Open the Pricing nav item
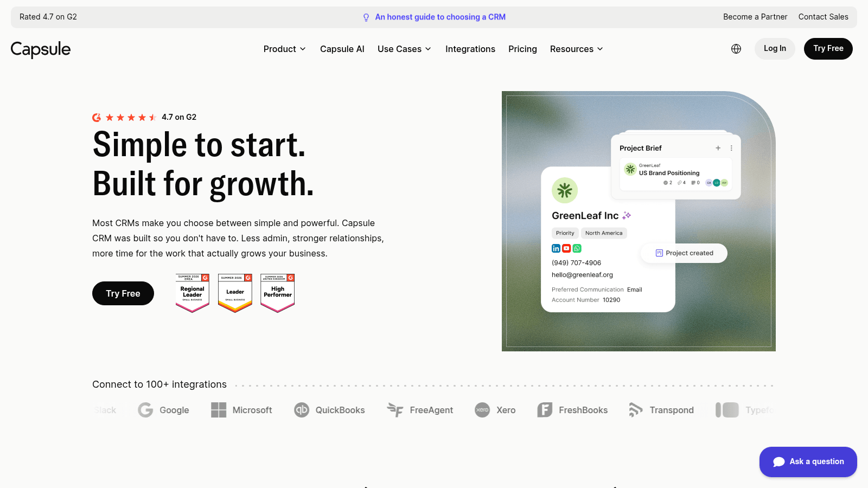The image size is (868, 488). 522,49
